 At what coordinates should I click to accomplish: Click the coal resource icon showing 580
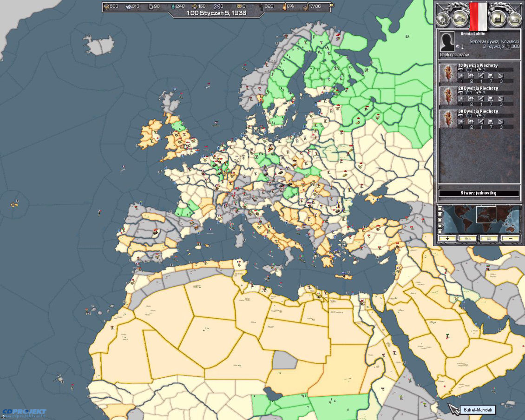[x=107, y=7]
